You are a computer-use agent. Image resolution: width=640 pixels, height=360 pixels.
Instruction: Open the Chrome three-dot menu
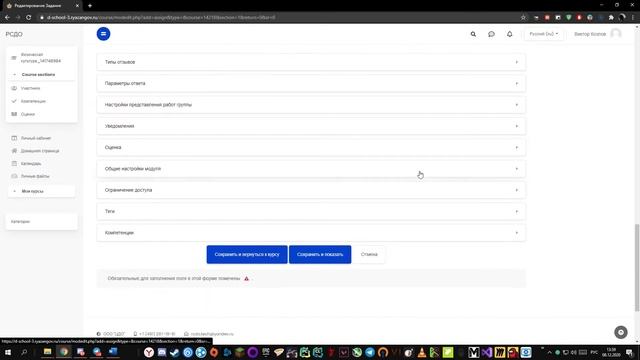coord(633,18)
